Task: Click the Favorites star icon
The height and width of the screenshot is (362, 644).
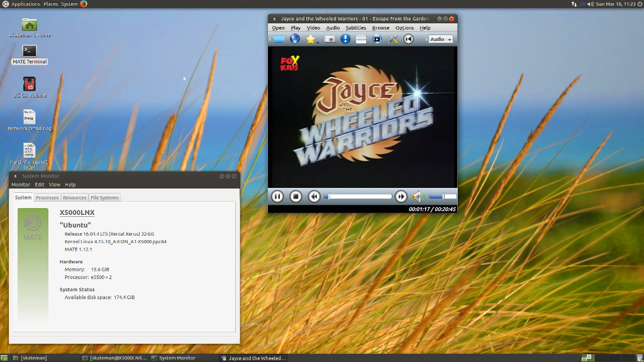Action: point(310,39)
